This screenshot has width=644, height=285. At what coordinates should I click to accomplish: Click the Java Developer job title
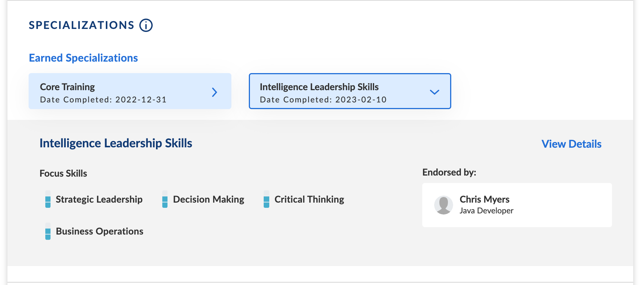(x=486, y=211)
